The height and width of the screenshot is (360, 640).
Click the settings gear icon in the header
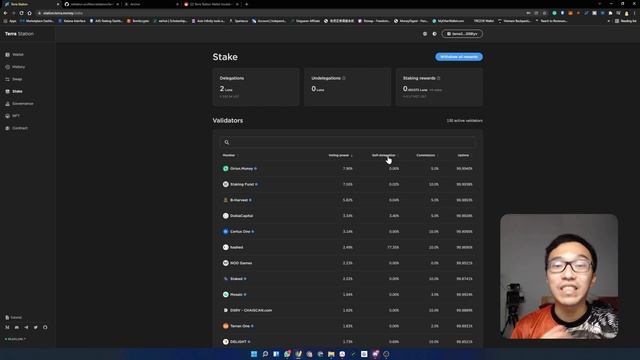click(x=425, y=34)
